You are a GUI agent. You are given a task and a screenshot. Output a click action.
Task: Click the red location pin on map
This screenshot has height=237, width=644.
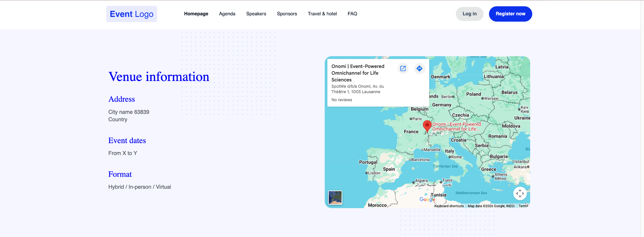click(x=427, y=126)
